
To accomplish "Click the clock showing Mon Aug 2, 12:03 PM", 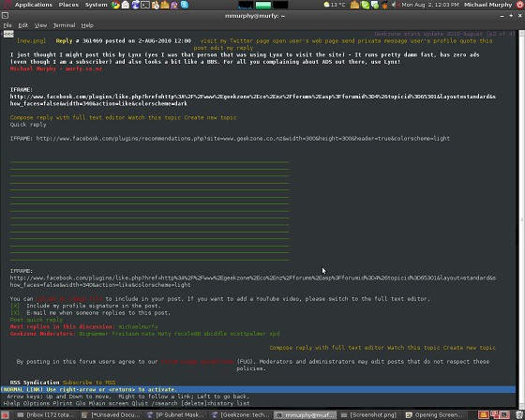I will [430, 5].
